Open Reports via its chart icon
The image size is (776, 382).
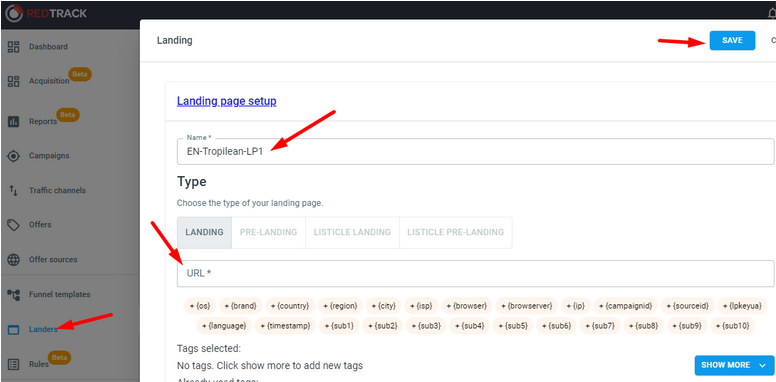(14, 121)
